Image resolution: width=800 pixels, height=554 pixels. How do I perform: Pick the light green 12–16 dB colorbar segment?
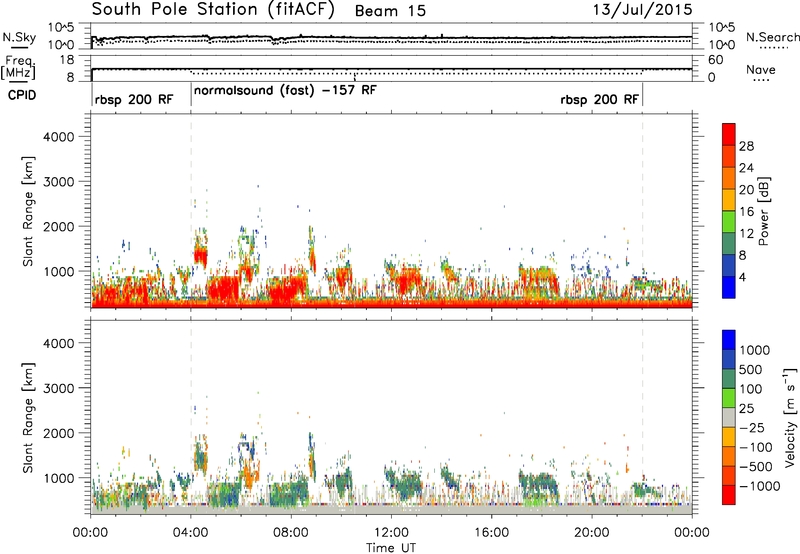point(729,222)
